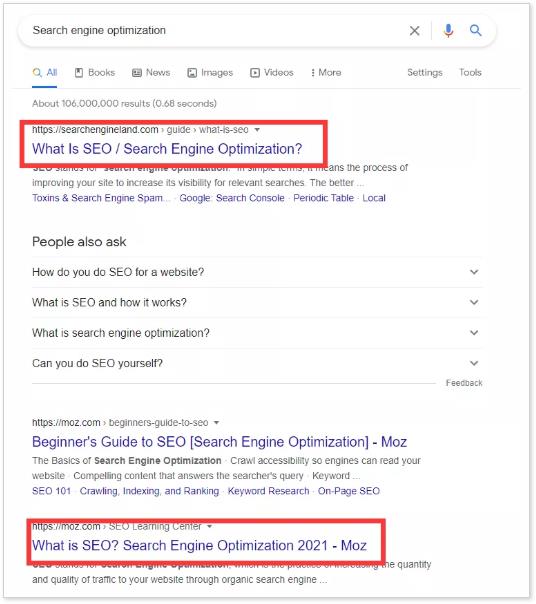Viewport: 536px width, 604px height.
Task: Click the Feedback link below the questions
Action: (464, 383)
